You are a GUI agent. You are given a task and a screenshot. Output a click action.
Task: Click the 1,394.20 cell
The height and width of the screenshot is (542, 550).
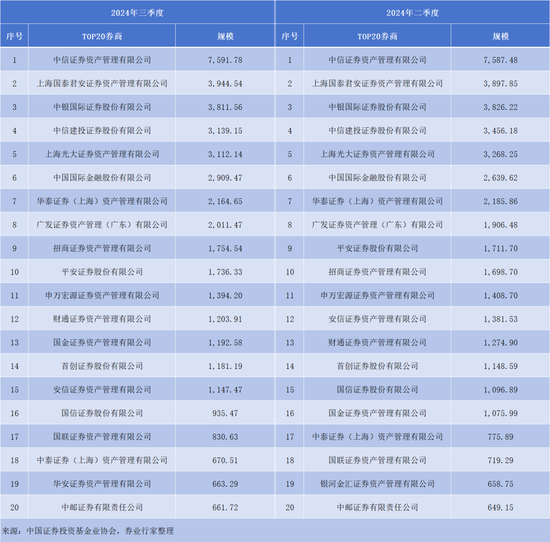[x=225, y=295]
